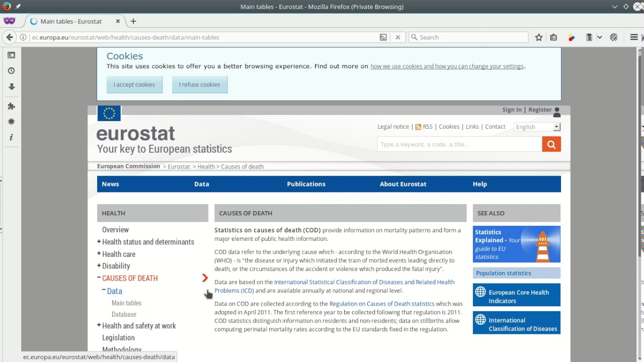Click Sign In link

[x=512, y=110]
